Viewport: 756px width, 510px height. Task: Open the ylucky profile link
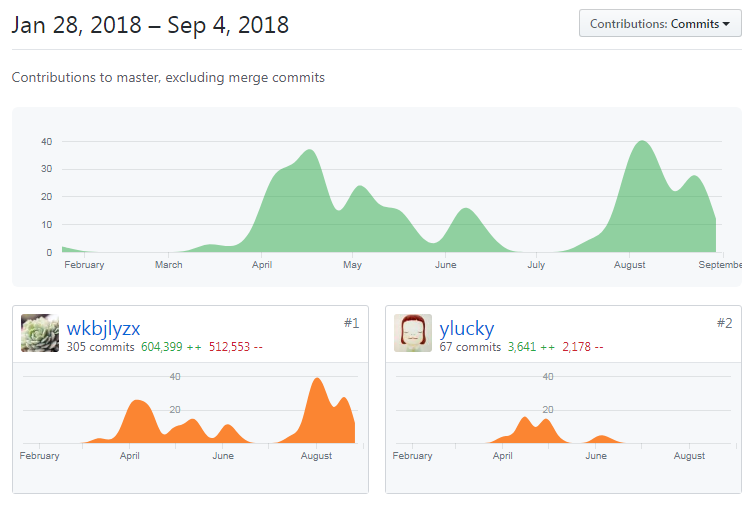pos(466,328)
